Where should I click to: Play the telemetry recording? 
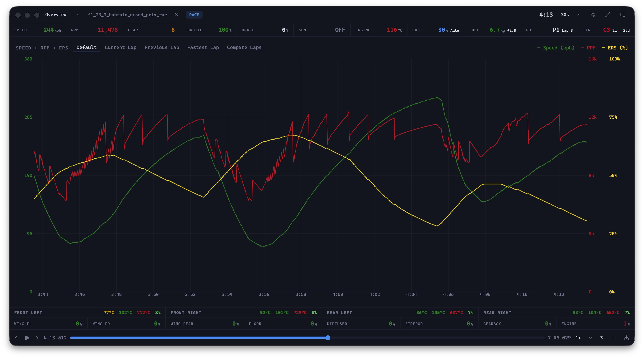(x=27, y=338)
